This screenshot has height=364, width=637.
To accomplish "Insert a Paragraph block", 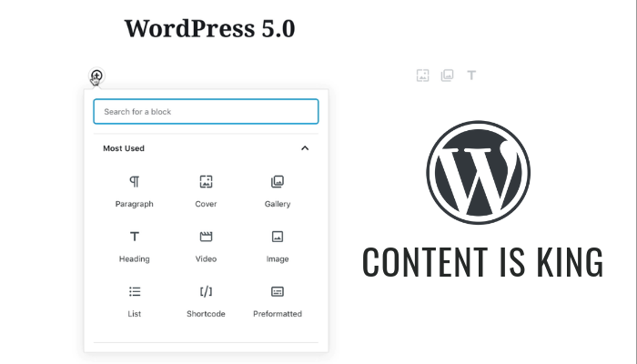I will [x=135, y=191].
